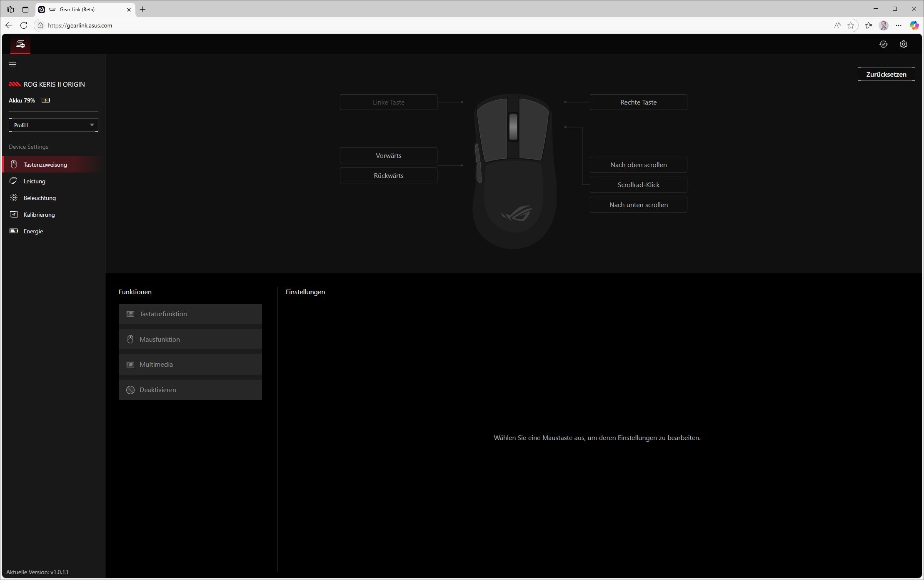924x580 pixels.
Task: Click the hamburger menu icon in sidebar
Action: (x=12, y=65)
